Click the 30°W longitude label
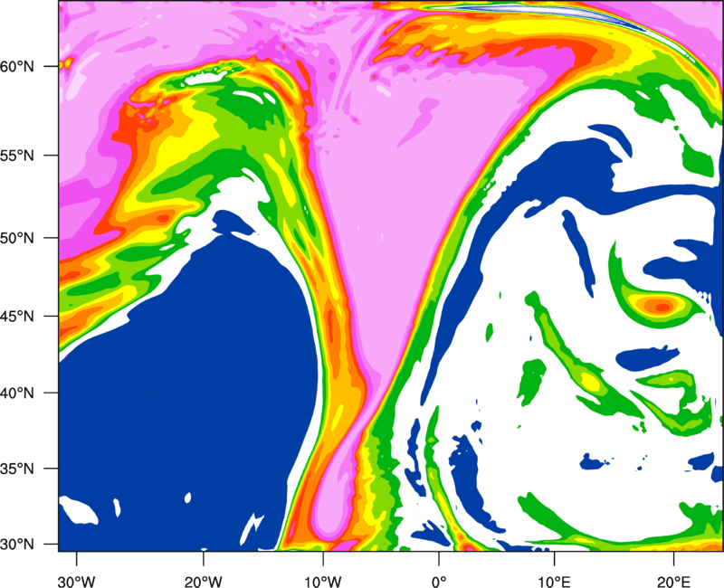 (77, 582)
